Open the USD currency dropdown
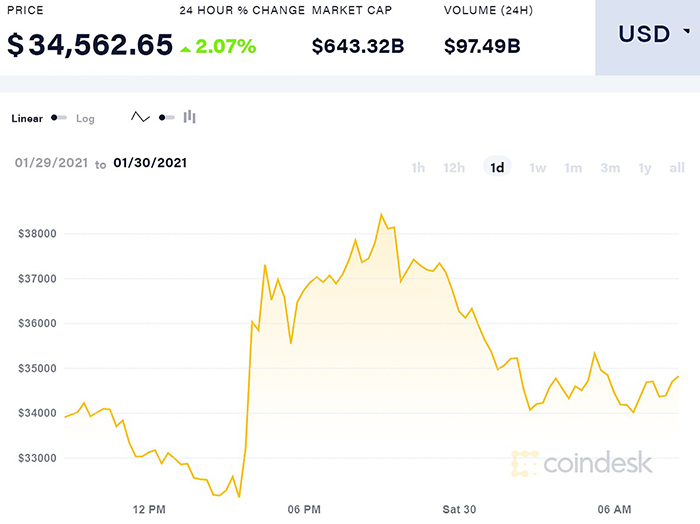 (x=647, y=35)
